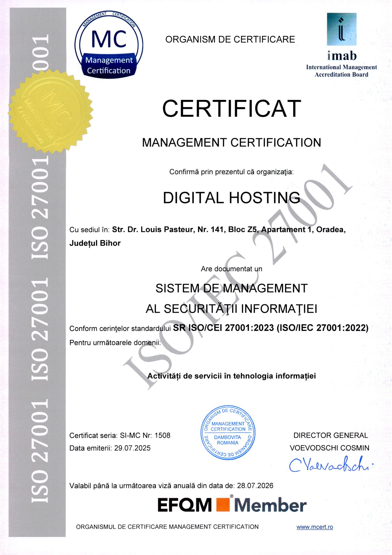
Task: Click the DIRECTOR GENERAL title
Action: [x=331, y=435]
